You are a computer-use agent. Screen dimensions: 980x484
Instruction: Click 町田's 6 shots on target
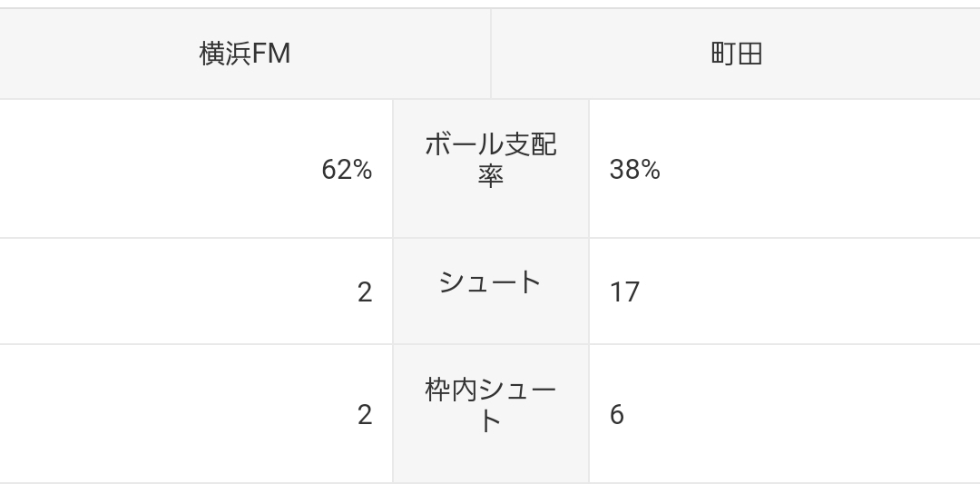(617, 415)
